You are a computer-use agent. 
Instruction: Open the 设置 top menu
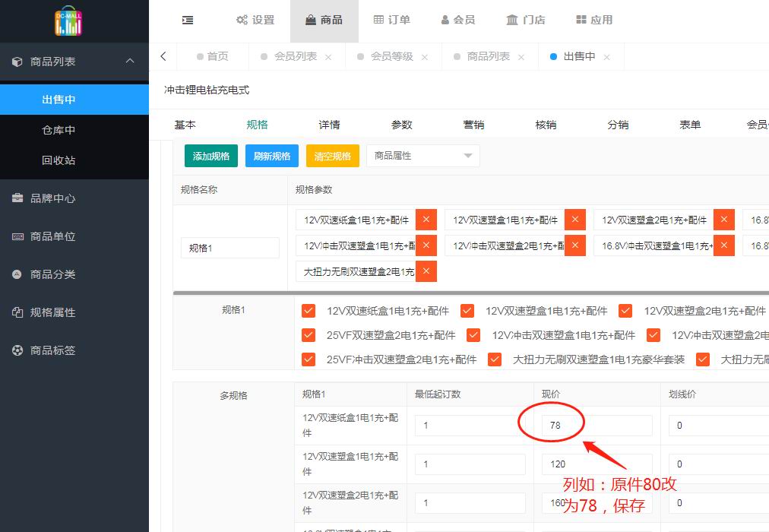[x=255, y=20]
